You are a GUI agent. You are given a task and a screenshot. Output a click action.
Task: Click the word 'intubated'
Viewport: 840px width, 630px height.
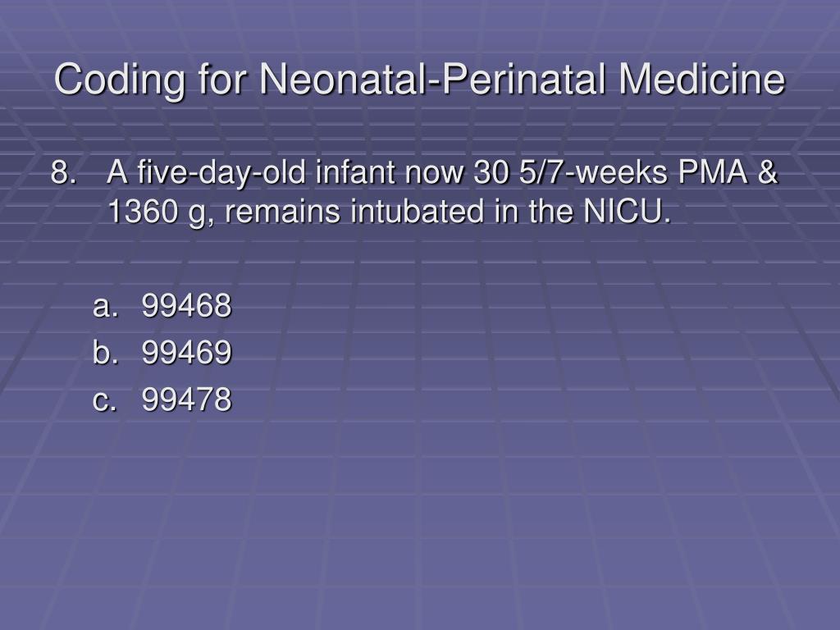[x=417, y=211]
